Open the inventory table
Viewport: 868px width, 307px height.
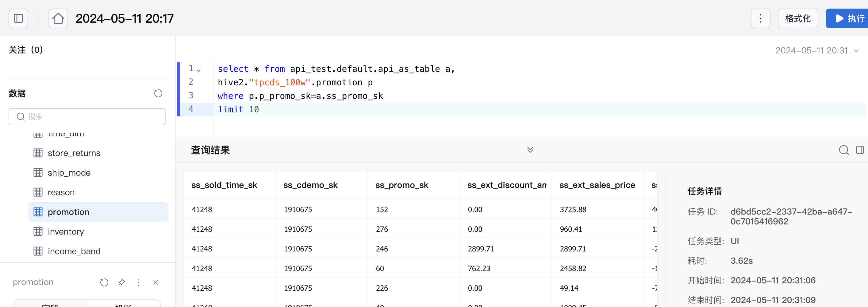pyautogui.click(x=66, y=232)
